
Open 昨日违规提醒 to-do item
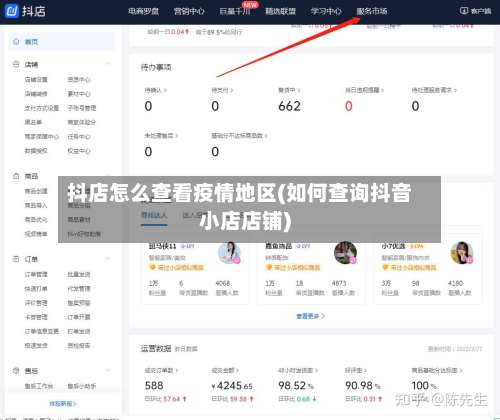(364, 90)
